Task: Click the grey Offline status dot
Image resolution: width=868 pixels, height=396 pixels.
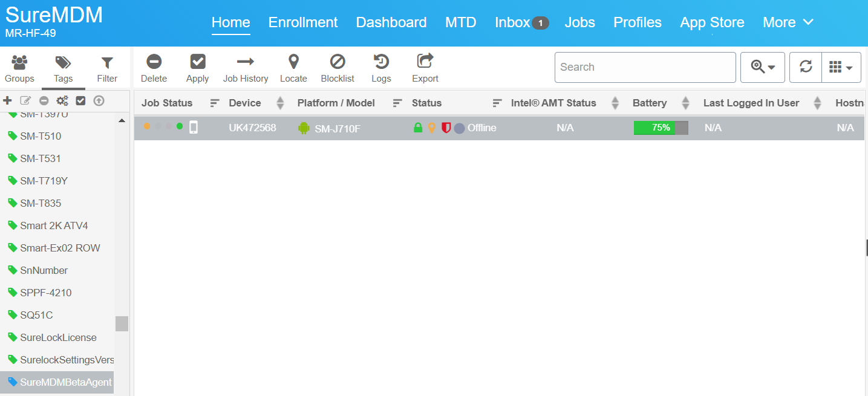Action: pos(459,128)
